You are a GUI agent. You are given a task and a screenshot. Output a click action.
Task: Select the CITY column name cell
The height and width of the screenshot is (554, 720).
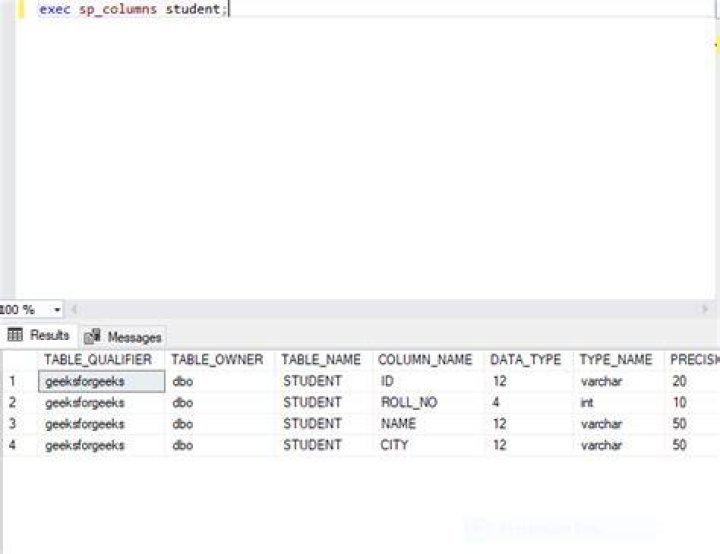click(x=428, y=445)
